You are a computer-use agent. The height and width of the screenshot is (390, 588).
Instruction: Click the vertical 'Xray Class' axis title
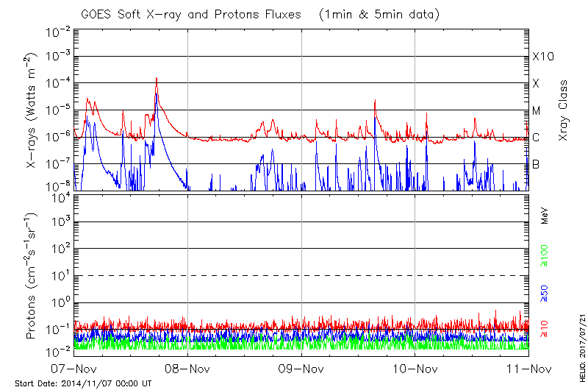coord(564,110)
